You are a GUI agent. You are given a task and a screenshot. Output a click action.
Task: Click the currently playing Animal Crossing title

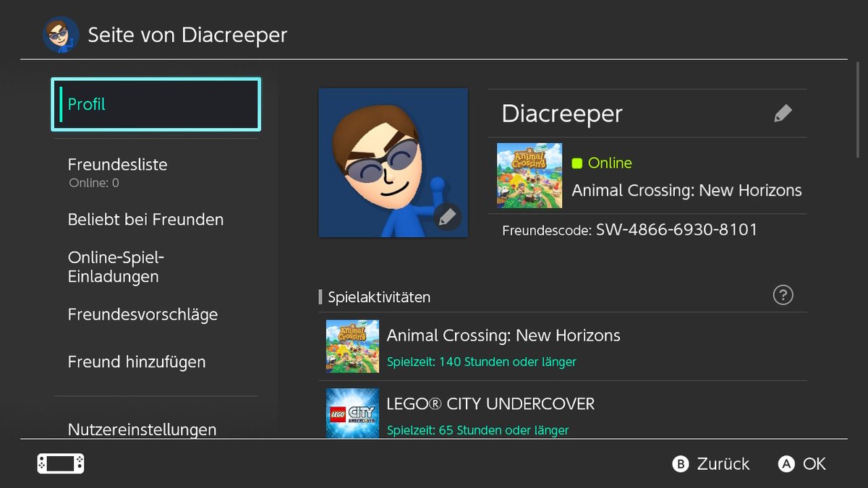pos(686,191)
